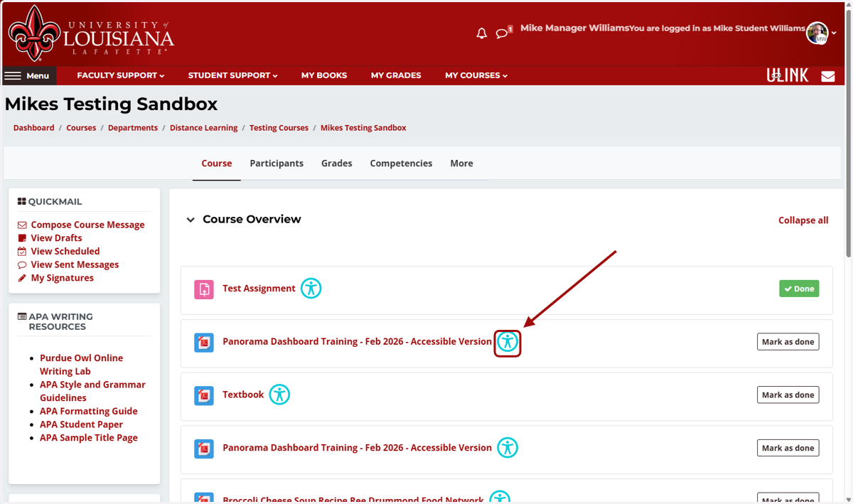
Task: Click accessibility icon next to Test Assignment
Action: (x=311, y=288)
